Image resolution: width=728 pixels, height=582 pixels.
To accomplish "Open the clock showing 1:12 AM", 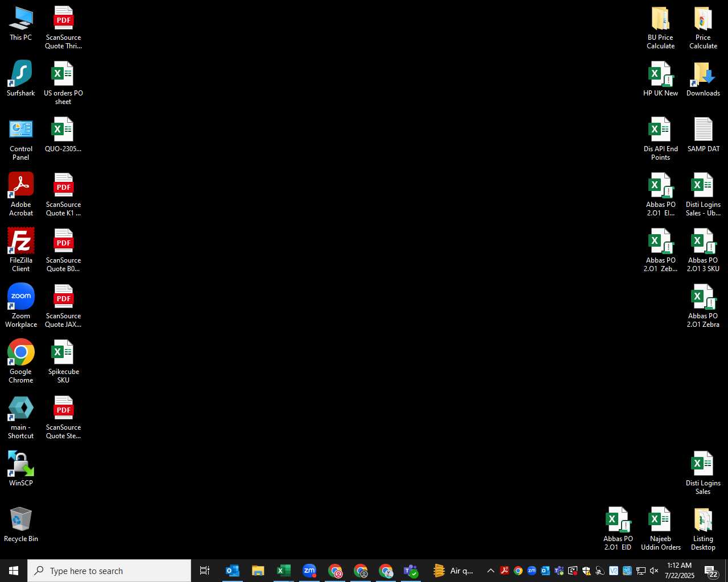I will point(680,571).
